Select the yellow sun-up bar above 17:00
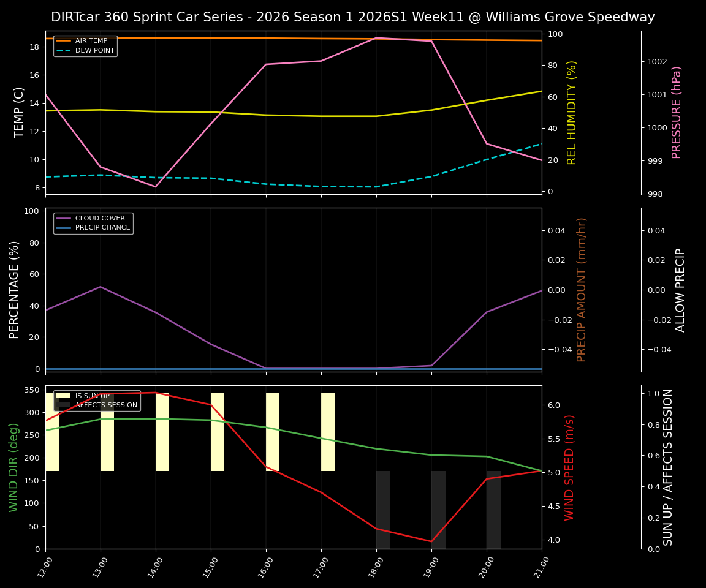The image size is (706, 588). pos(327,432)
